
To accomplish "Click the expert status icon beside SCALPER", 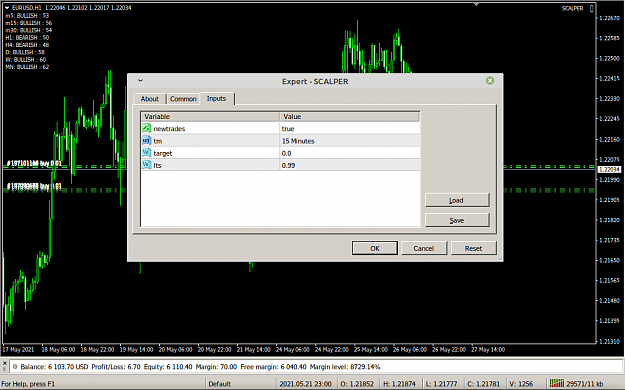I will (x=592, y=8).
